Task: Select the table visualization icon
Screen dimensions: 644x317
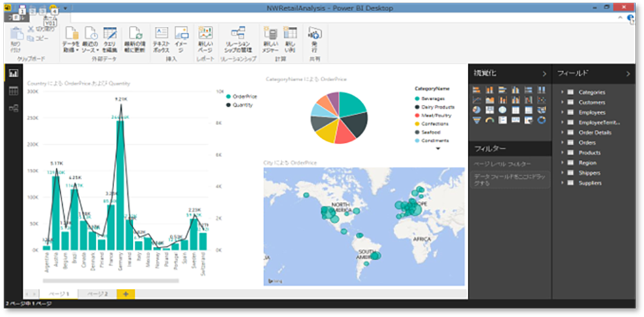Action: [x=516, y=110]
